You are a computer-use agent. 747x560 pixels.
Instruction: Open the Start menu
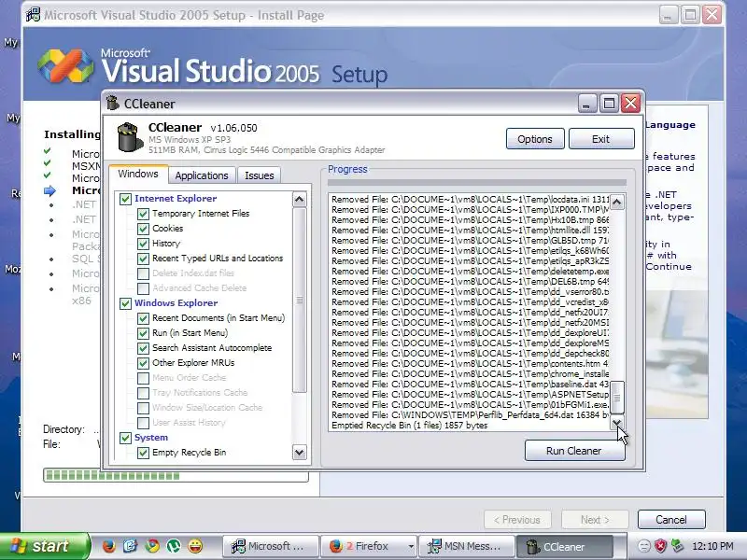(44, 546)
